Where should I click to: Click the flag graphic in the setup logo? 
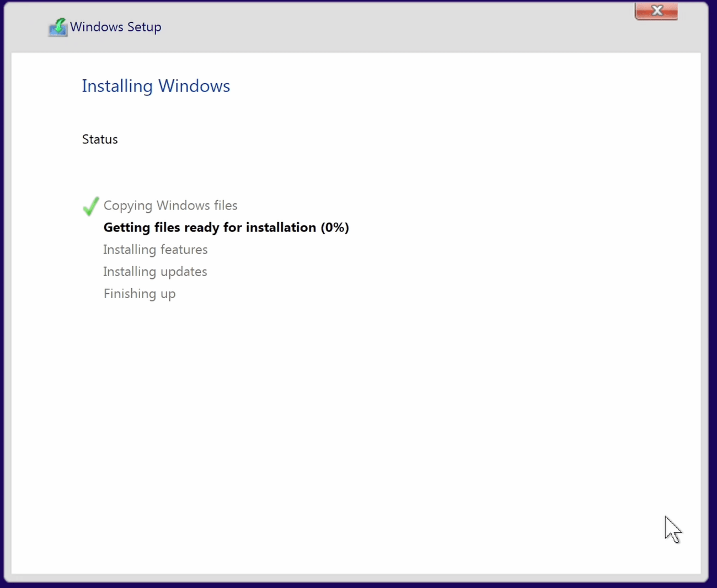[60, 22]
